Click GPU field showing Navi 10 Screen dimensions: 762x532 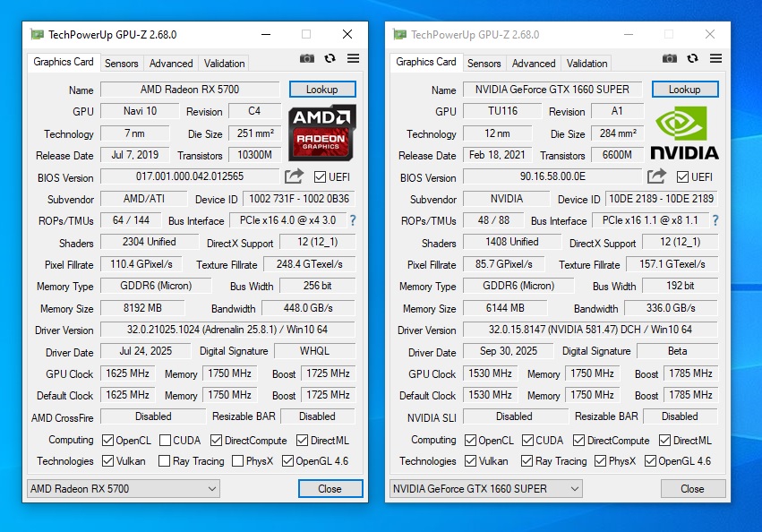(x=140, y=111)
